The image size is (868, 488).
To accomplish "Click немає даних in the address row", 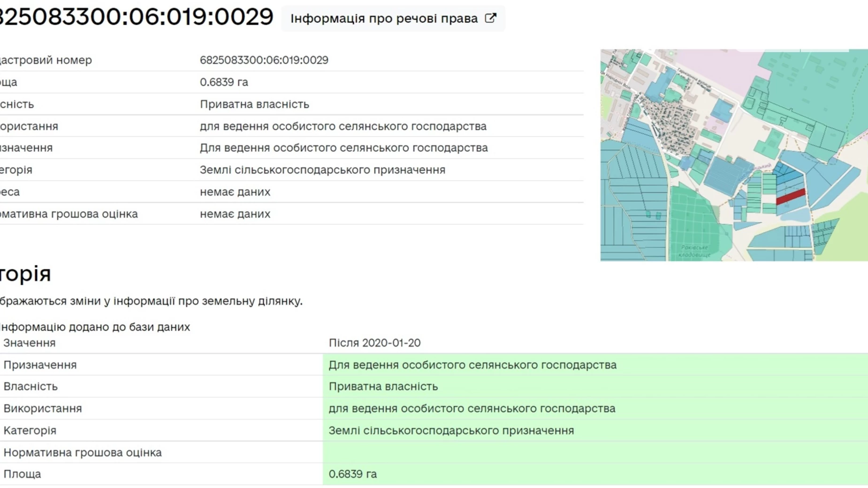I will pyautogui.click(x=235, y=192).
